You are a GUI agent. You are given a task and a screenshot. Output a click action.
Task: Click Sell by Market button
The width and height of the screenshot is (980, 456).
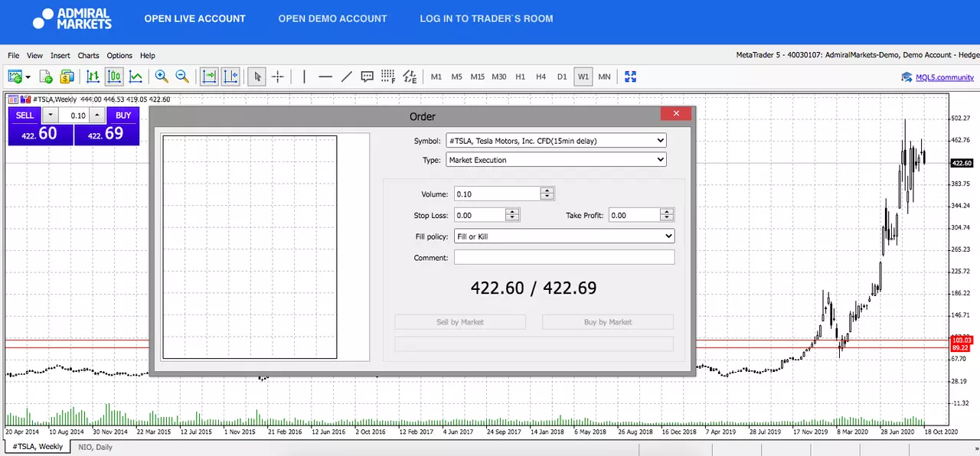coord(460,322)
